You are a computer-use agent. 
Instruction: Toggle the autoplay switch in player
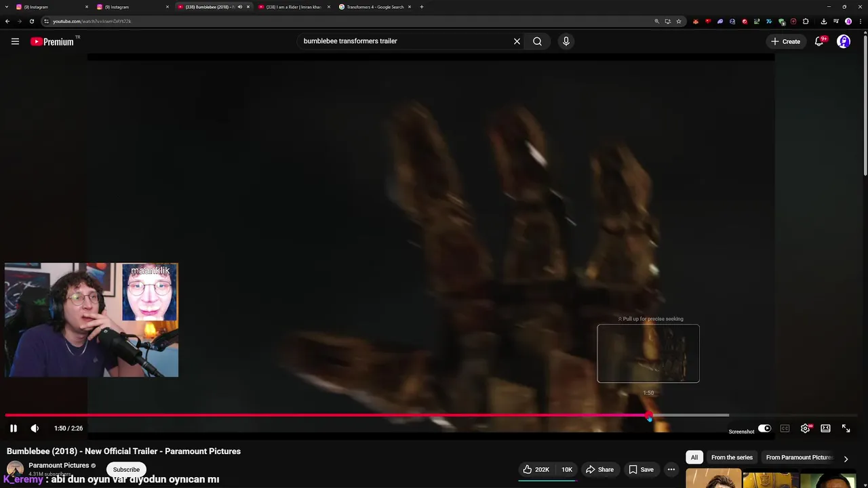click(764, 428)
